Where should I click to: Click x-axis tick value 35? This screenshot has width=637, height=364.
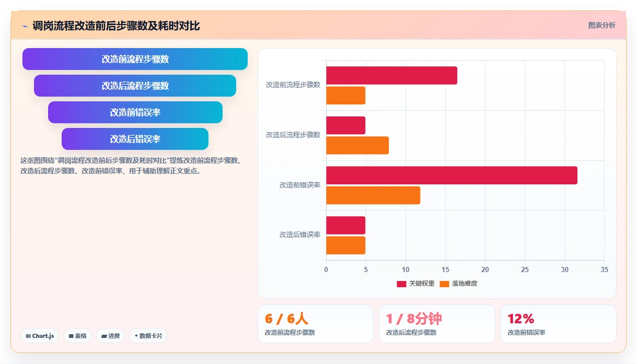coord(605,269)
